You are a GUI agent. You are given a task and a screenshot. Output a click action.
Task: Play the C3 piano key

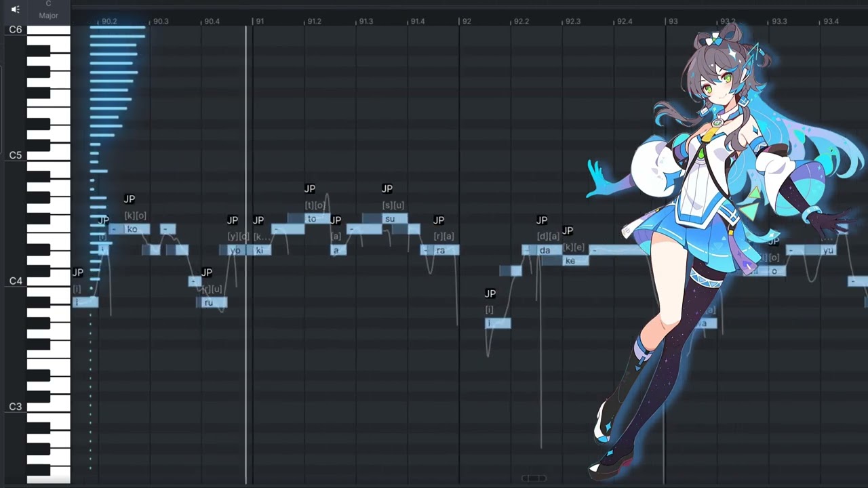(48, 407)
